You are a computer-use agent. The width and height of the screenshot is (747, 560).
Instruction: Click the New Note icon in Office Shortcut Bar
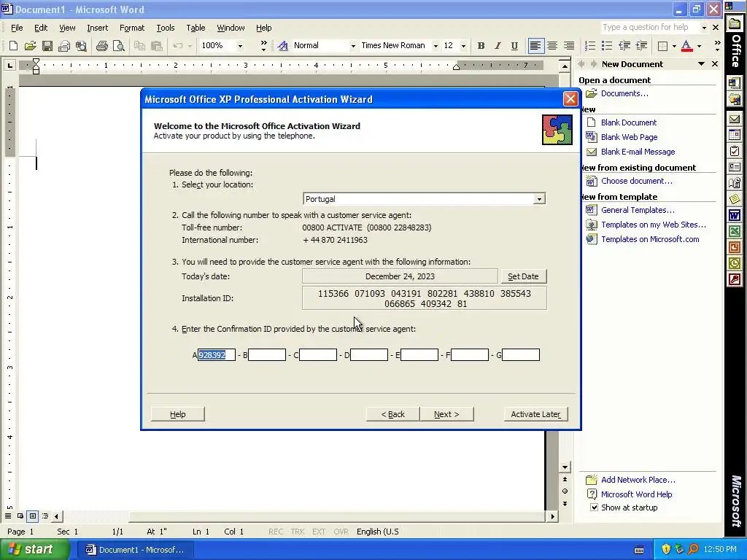coord(734,199)
